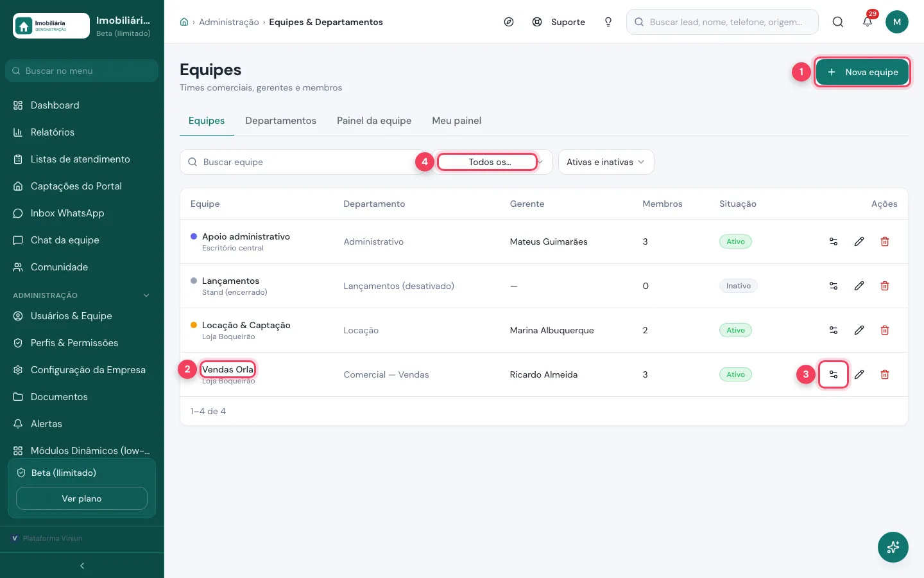Delete the Apoio administrativo team
Viewport: 924px width, 578px height.
click(x=885, y=241)
